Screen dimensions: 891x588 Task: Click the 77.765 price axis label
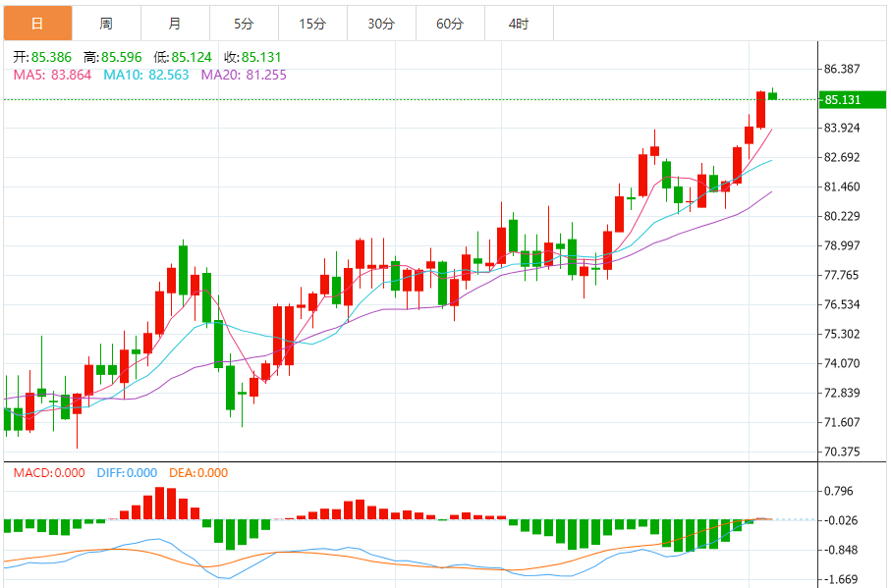842,275
